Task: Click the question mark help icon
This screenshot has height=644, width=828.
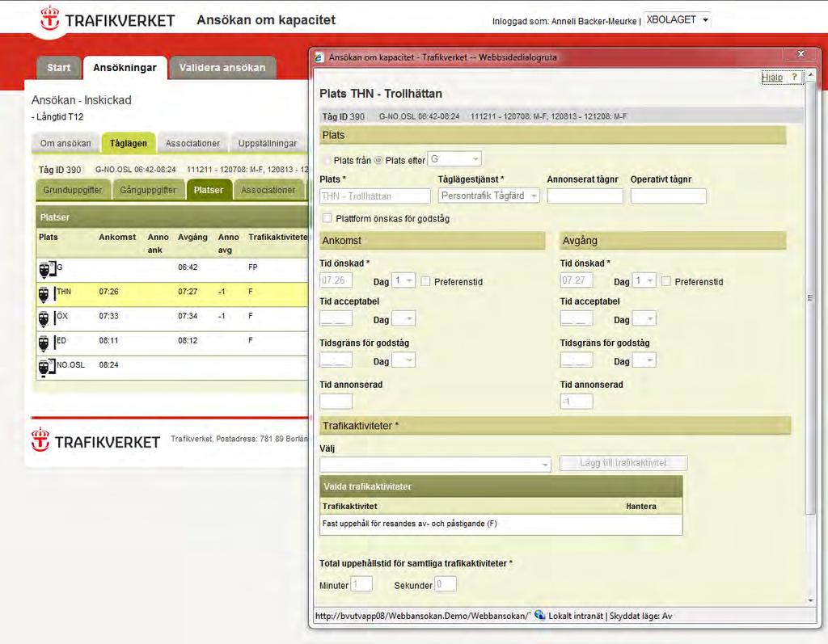Action: (x=794, y=77)
